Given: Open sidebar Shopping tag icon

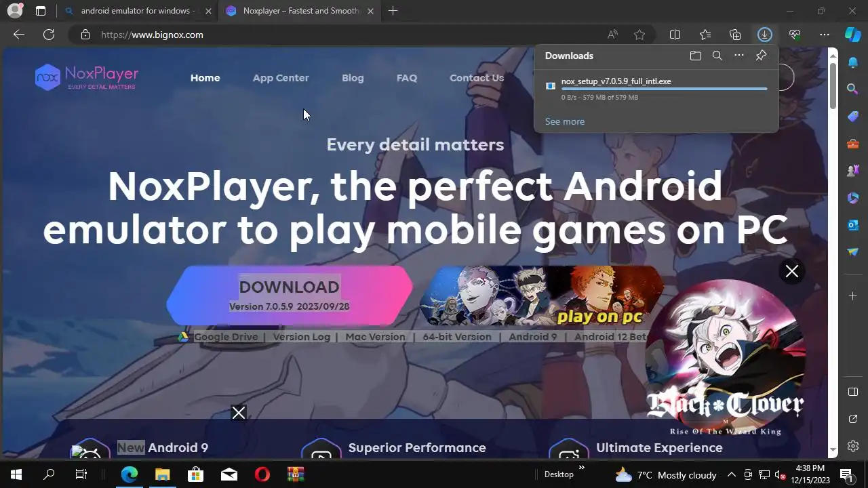Looking at the screenshot, I should coord(853,116).
